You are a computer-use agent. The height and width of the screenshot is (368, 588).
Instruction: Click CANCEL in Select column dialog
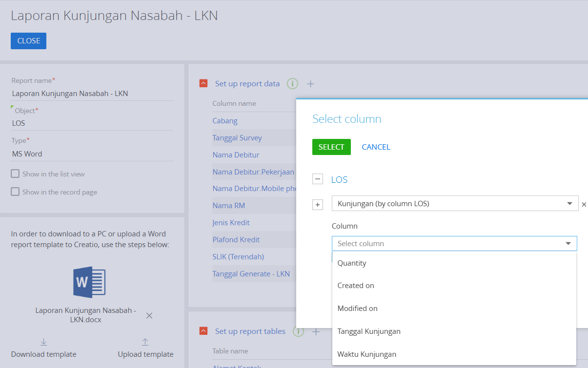(376, 147)
